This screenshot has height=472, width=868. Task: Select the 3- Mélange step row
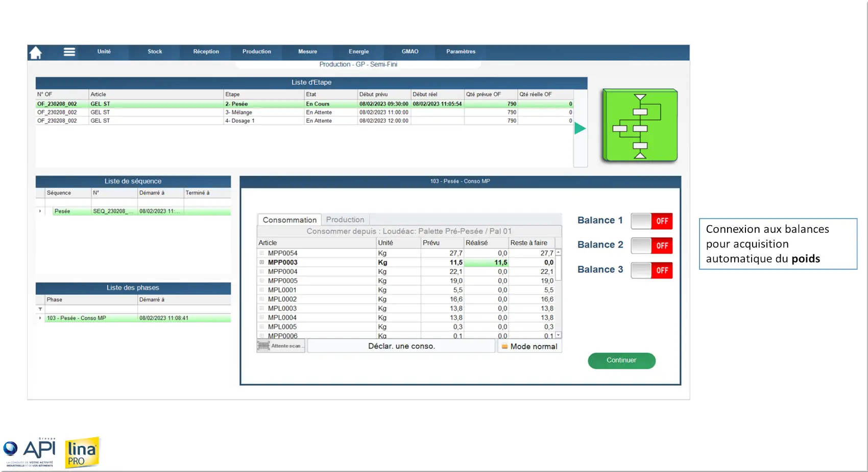point(304,112)
